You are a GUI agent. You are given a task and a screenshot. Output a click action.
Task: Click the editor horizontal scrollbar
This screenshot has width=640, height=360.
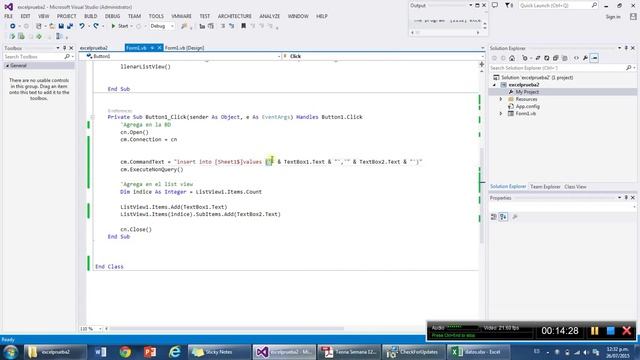(227, 329)
